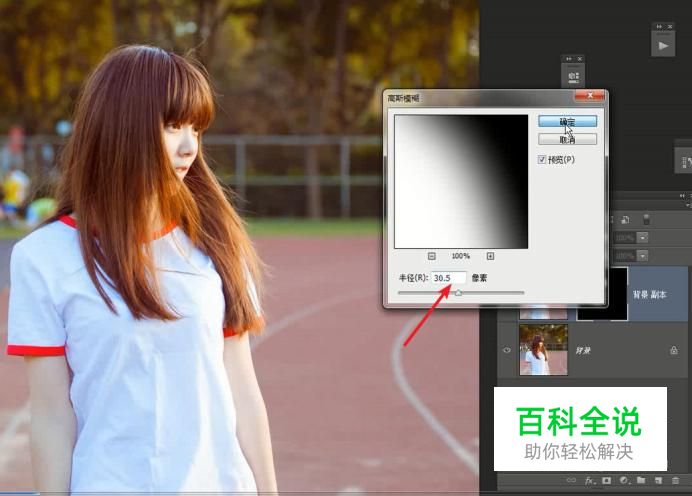
Task: Create a new adjustment layer via half-circle icon
Action: pos(624,480)
